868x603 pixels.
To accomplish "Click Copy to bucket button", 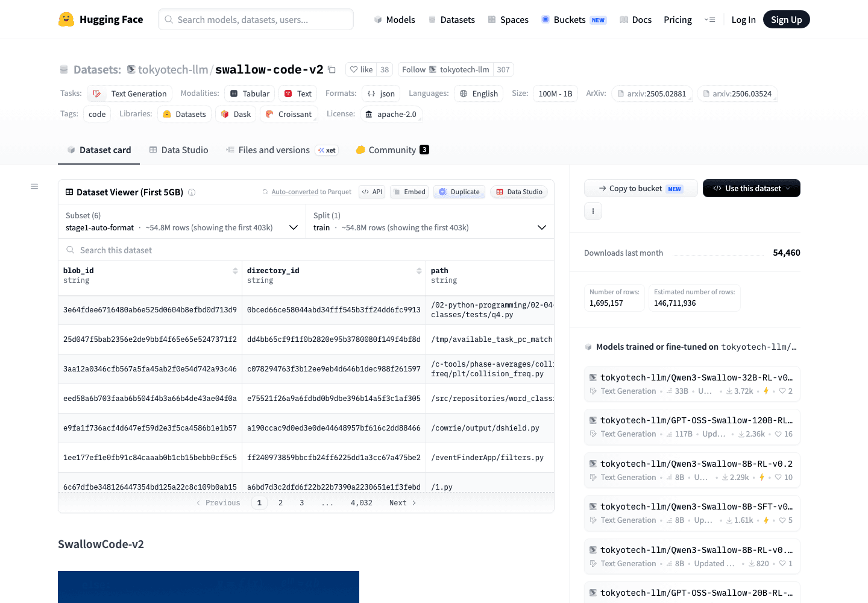I will click(641, 188).
